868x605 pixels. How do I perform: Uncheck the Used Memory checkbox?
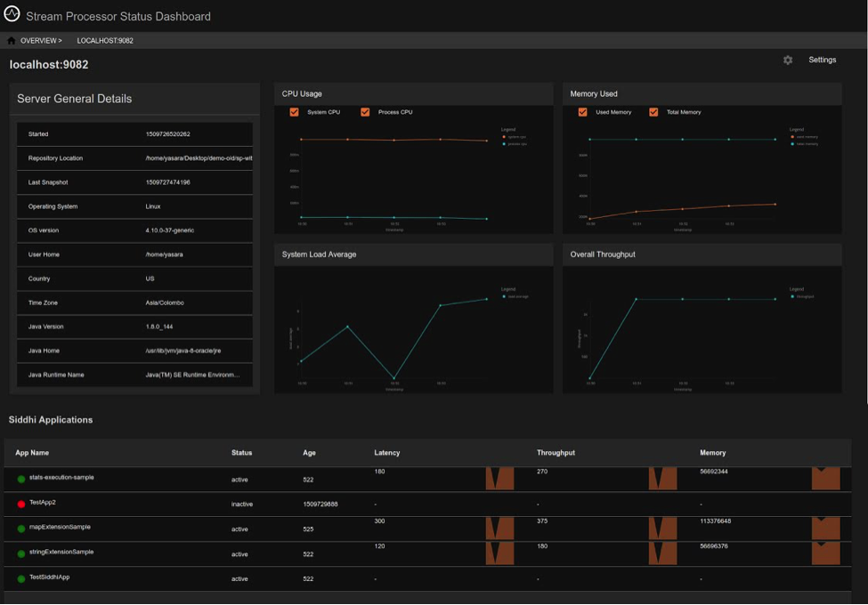point(582,112)
